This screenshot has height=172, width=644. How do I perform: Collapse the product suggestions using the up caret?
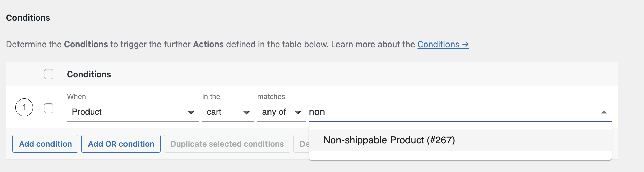pos(604,112)
